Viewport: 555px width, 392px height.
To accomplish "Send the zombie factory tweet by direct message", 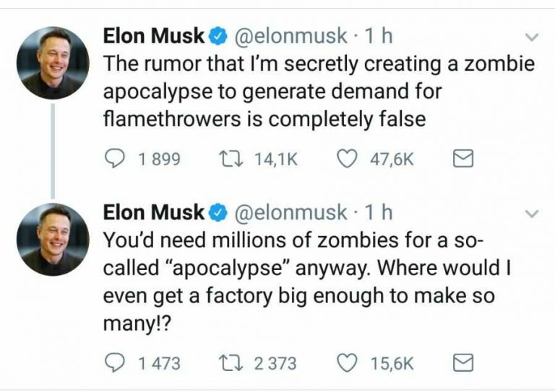I will click(461, 362).
